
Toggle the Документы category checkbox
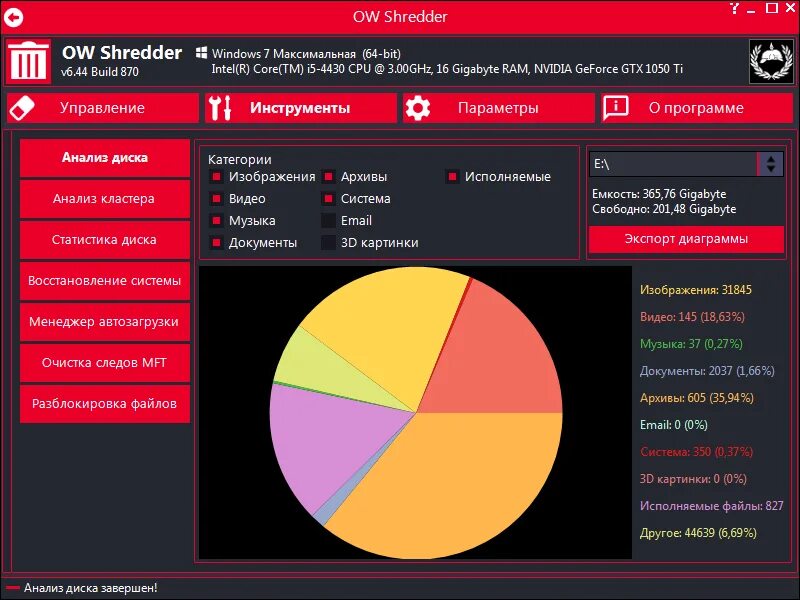click(x=216, y=242)
